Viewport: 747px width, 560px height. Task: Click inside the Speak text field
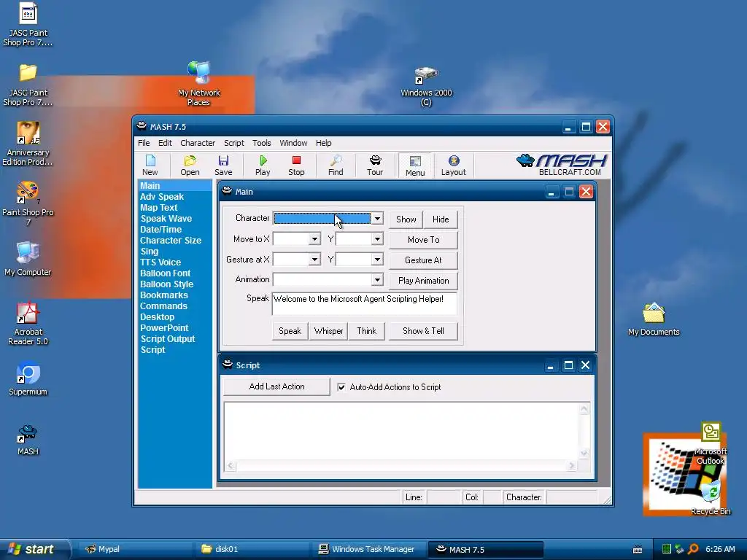click(x=365, y=304)
